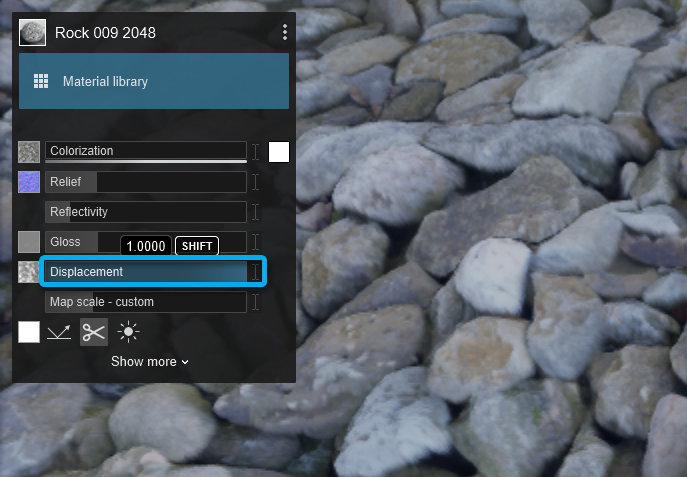Click the text cursor icon beside Map scale
The height and width of the screenshot is (477, 687).
(256, 302)
